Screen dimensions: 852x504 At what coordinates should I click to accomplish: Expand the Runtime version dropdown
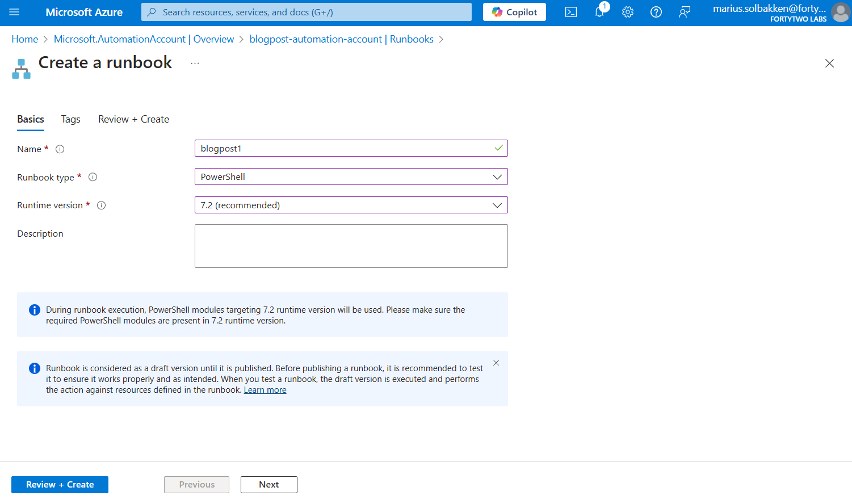click(x=351, y=205)
